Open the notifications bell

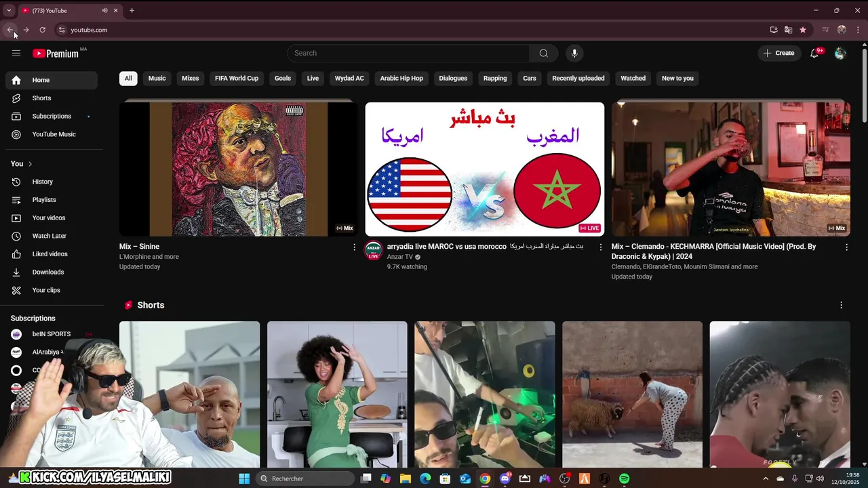pos(814,54)
